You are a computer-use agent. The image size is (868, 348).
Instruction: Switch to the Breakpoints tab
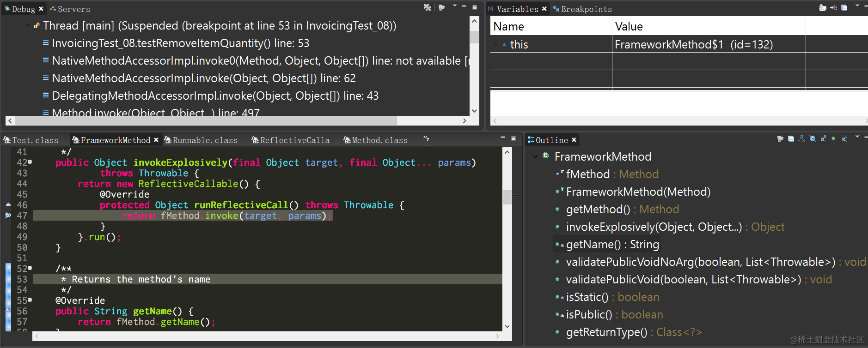[x=582, y=9]
